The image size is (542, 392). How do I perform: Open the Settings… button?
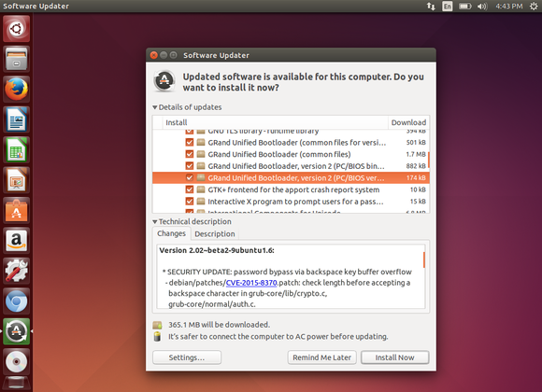[x=187, y=357]
